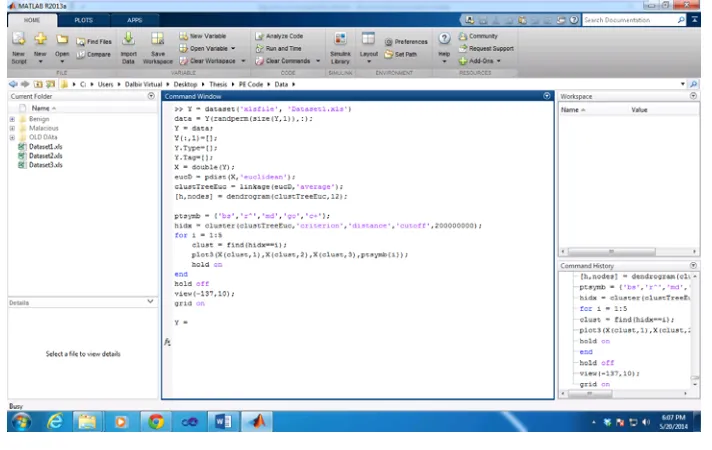
Task: Click Set Path
Action: 400,54
